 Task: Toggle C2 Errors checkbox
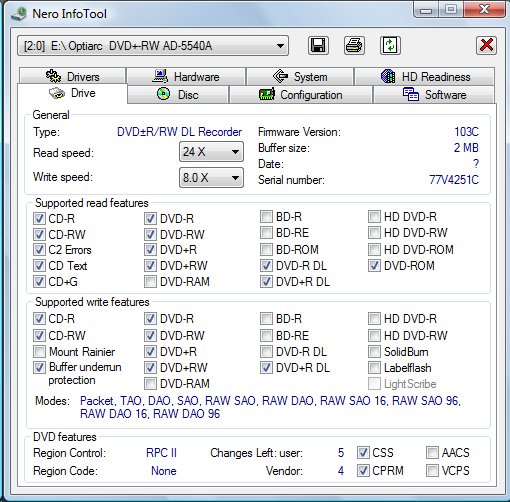[39, 249]
